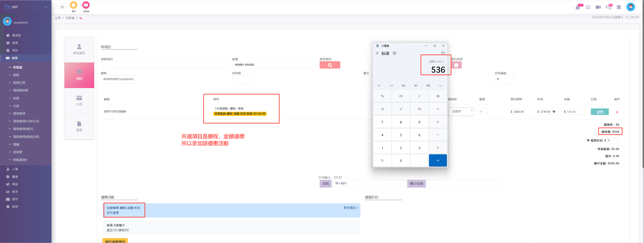Switch to the 付款 step tab
644x243 pixels.
tap(79, 101)
